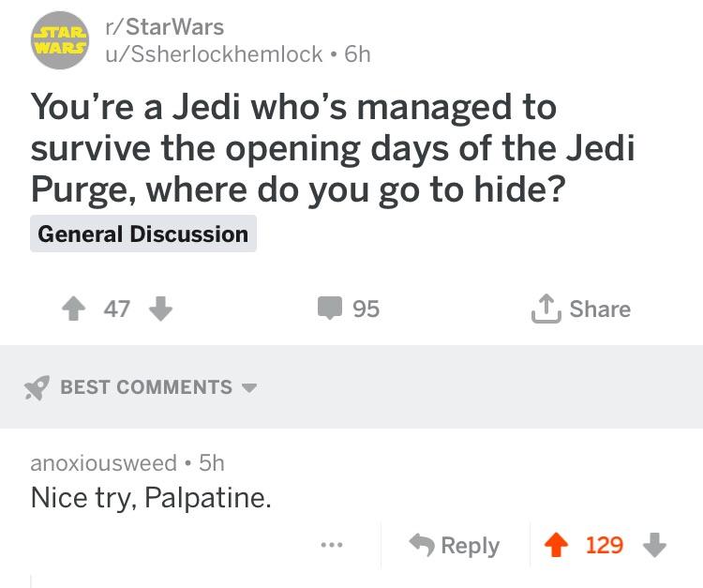Open comments via speech bubble icon

(x=331, y=309)
